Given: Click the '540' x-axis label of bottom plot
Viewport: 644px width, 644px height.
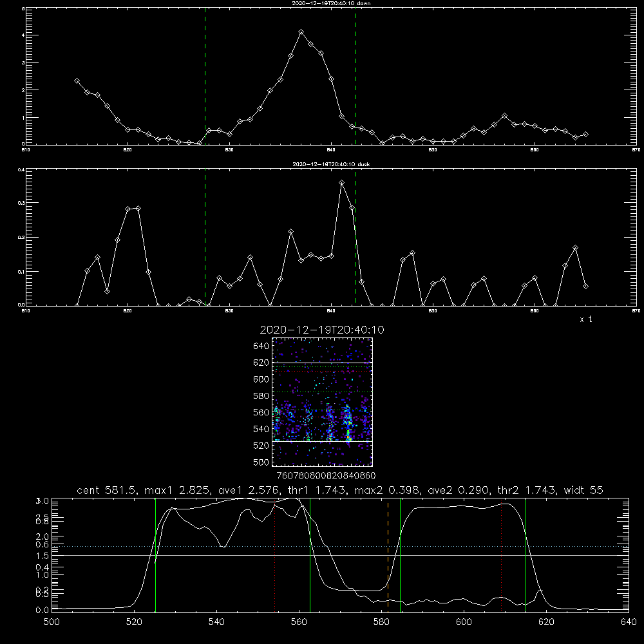Looking at the screenshot, I should click(216, 622).
